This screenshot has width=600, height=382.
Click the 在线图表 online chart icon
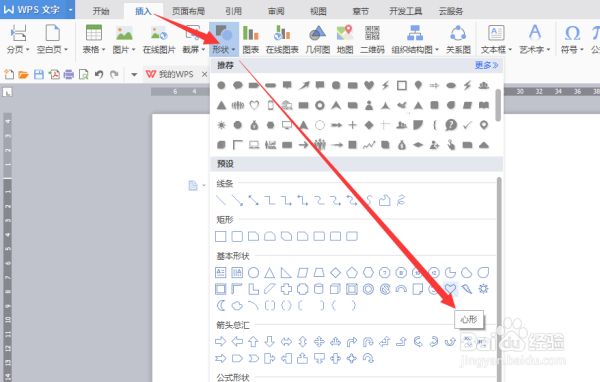point(282,39)
